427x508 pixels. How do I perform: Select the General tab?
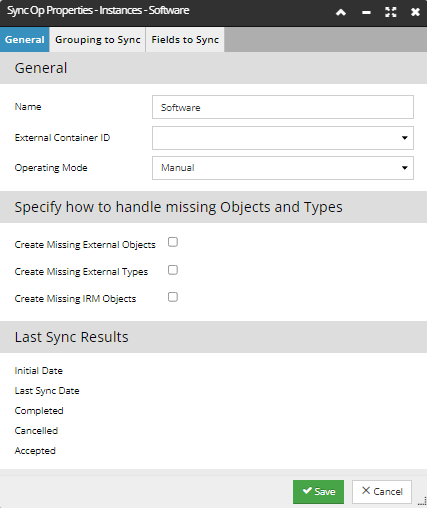[x=25, y=40]
